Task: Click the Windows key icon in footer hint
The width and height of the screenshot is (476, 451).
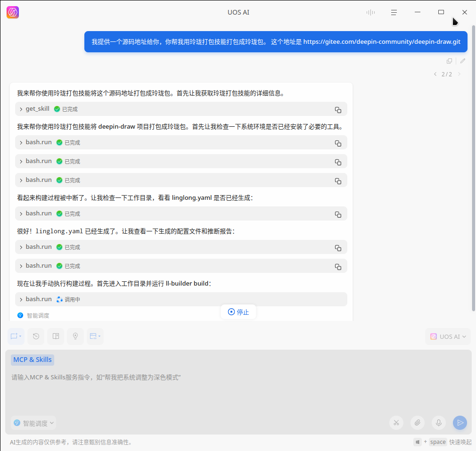Action: click(418, 442)
